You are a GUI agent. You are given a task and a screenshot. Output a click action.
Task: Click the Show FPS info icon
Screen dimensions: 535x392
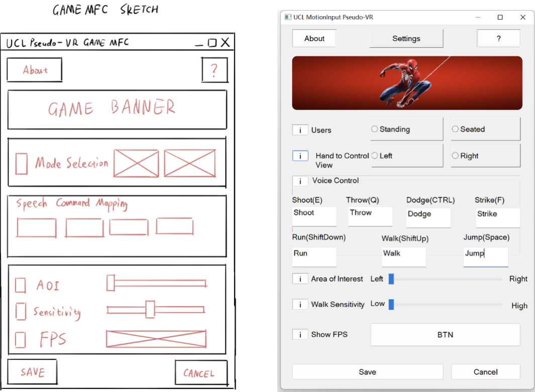pos(300,334)
